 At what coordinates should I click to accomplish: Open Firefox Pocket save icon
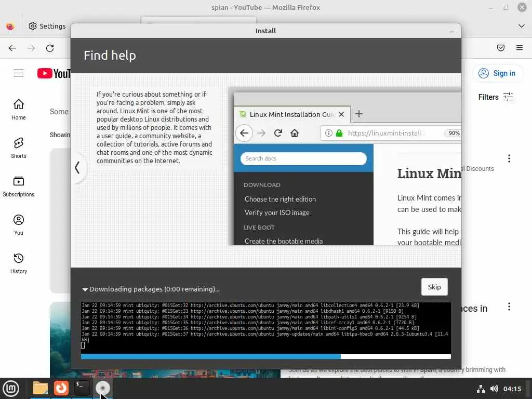click(501, 48)
